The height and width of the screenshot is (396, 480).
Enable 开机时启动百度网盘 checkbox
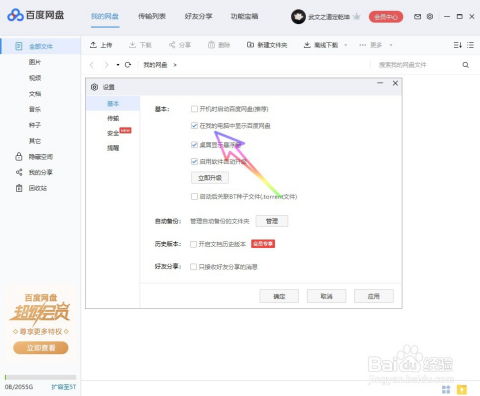194,109
